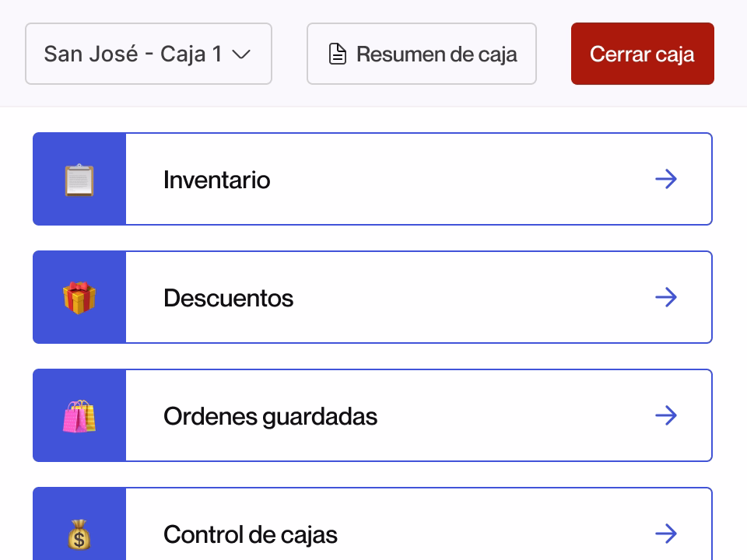Click the chevron beside Caja 1
Image resolution: width=747 pixels, height=560 pixels.
[241, 54]
